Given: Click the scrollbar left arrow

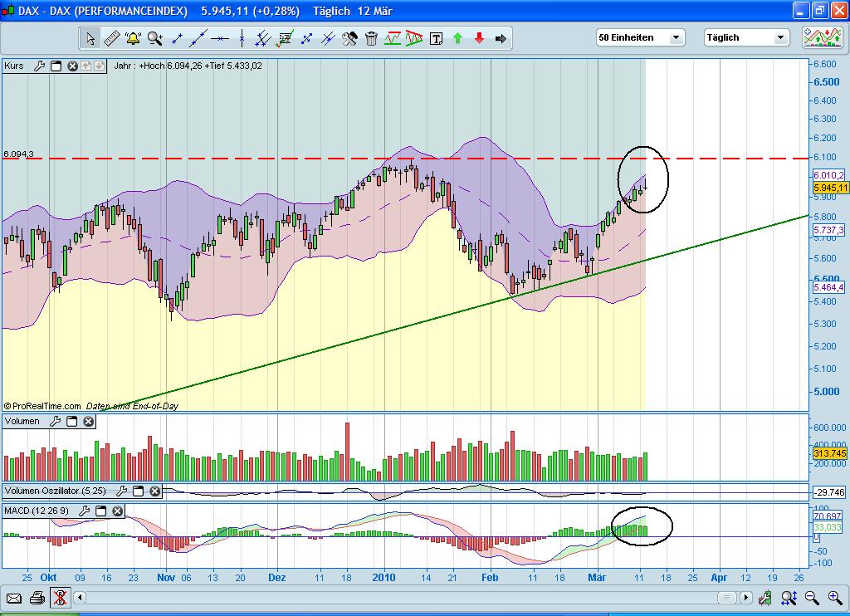Looking at the screenshot, I should click(80, 598).
